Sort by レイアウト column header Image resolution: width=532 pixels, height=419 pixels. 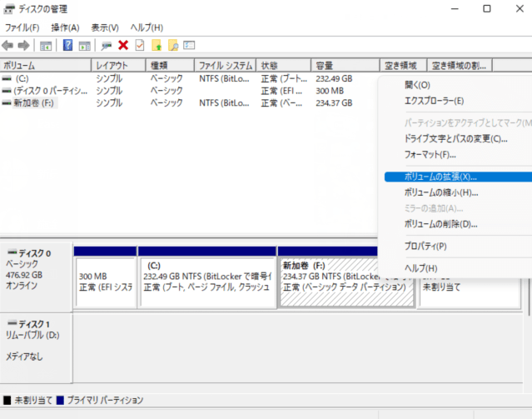tap(118, 65)
